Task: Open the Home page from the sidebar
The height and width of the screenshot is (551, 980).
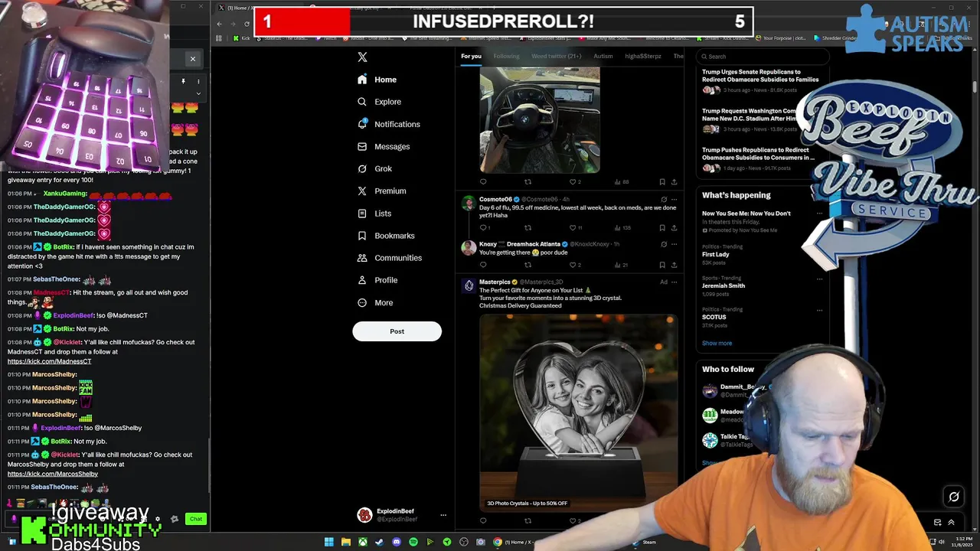Action: tap(377, 80)
